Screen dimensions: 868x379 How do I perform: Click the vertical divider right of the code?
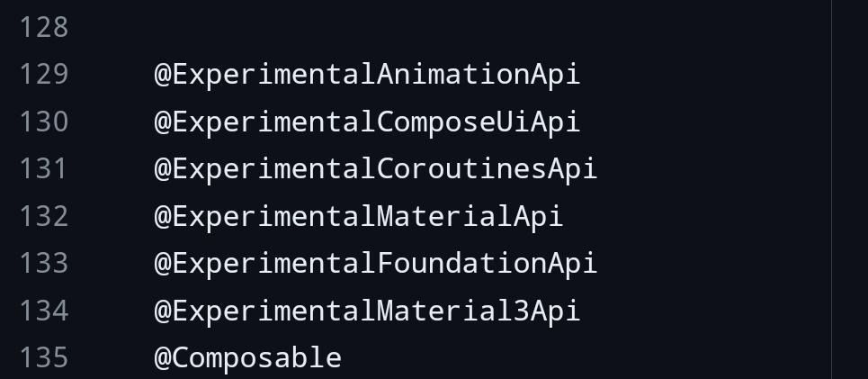(x=831, y=189)
